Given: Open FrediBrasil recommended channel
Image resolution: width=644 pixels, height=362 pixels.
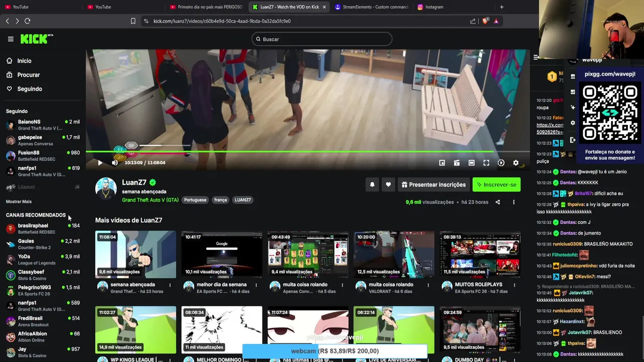Looking at the screenshot, I should pos(43,321).
